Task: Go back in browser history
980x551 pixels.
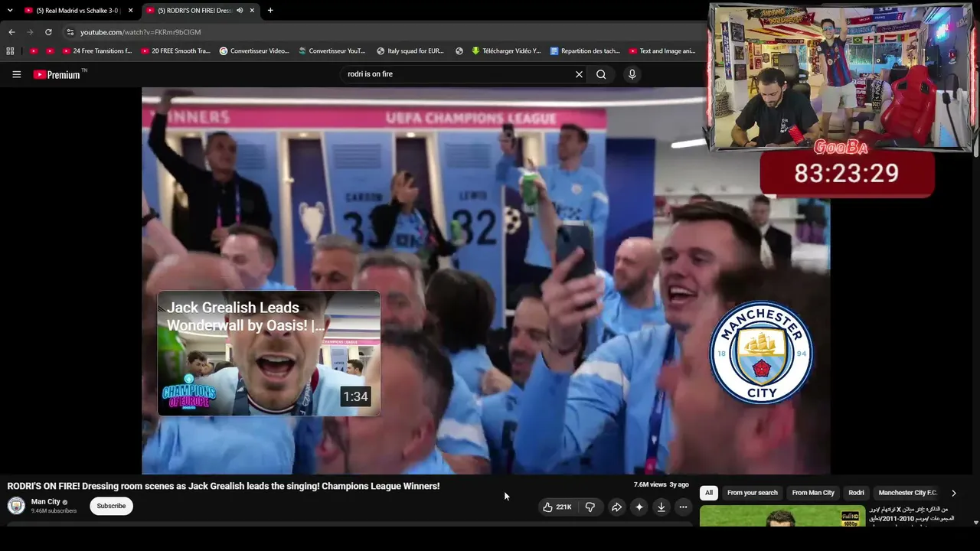Action: click(x=11, y=32)
